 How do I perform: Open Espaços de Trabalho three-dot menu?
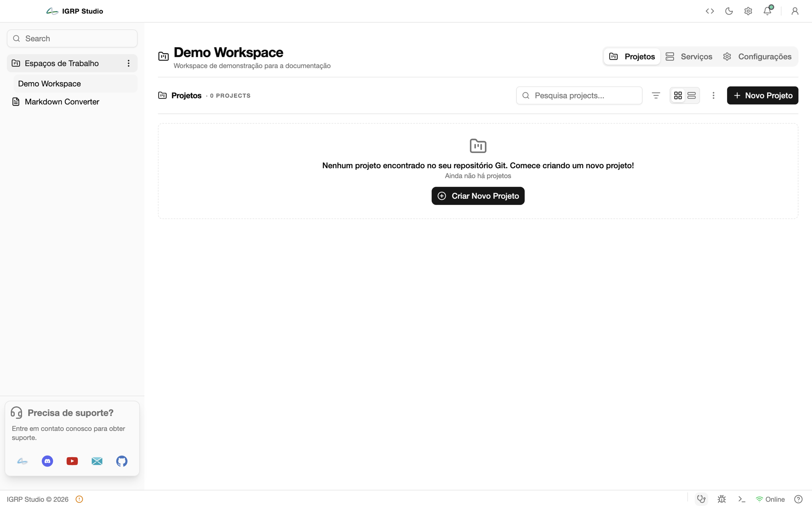128,63
